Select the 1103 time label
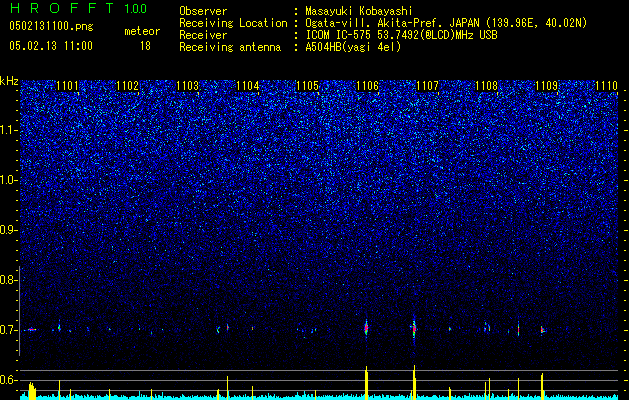Viewport: 629px width, 400px height. coord(187,86)
